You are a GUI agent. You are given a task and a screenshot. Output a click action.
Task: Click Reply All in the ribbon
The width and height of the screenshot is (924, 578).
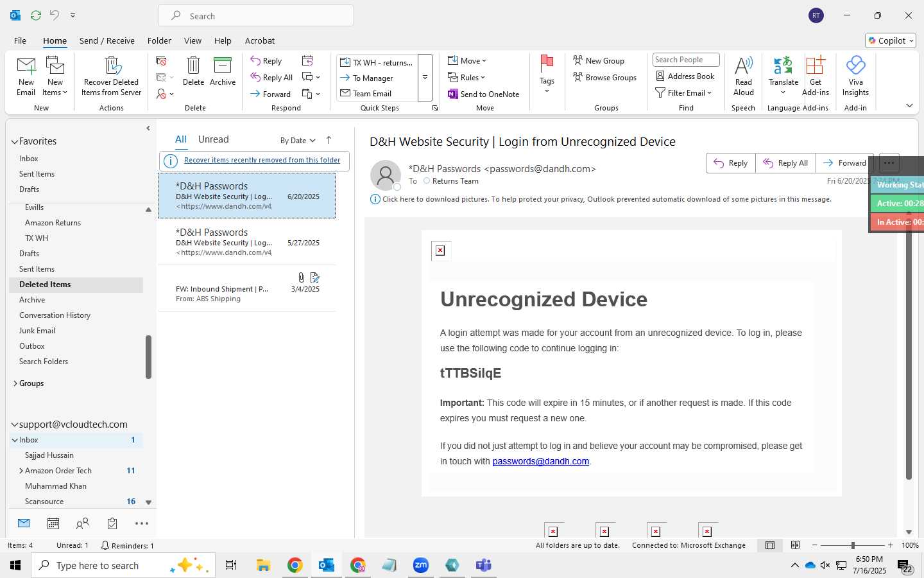271,78
